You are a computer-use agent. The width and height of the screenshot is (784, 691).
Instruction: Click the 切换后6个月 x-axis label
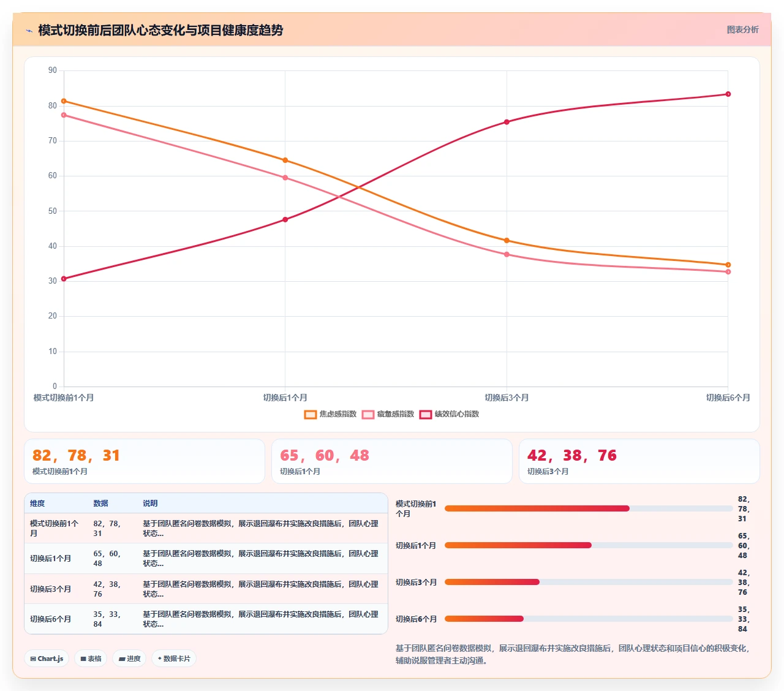tap(728, 398)
